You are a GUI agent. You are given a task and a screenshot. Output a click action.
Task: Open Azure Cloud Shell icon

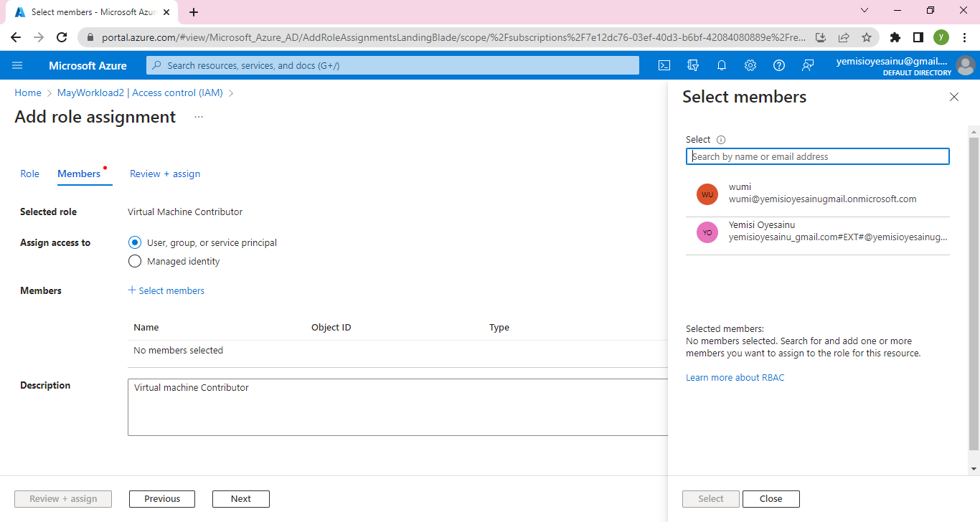[x=664, y=65]
